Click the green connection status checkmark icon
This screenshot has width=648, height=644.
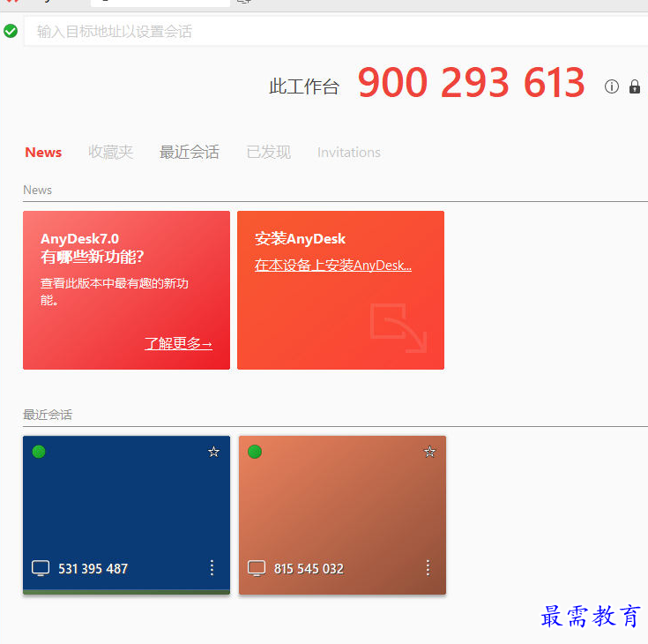tap(11, 31)
